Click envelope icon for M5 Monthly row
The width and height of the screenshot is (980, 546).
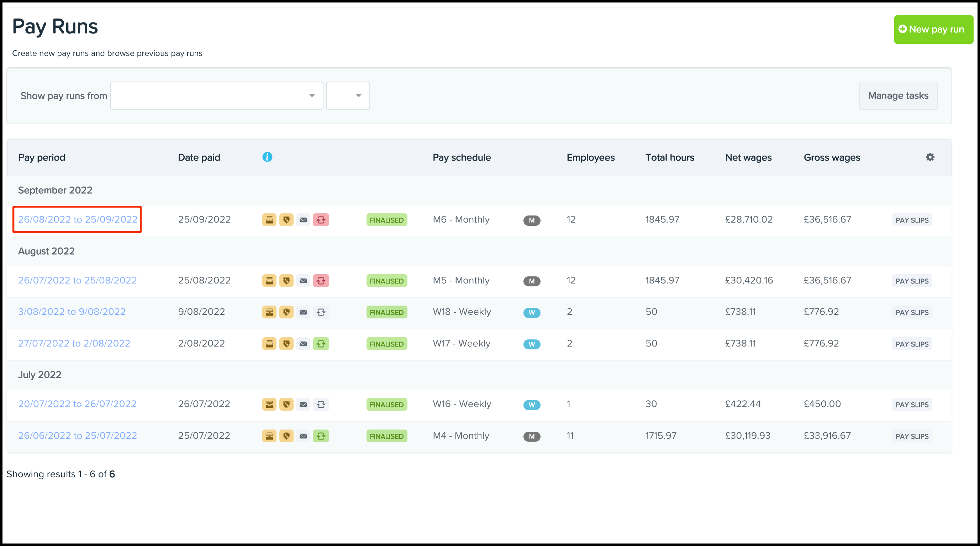pyautogui.click(x=303, y=281)
